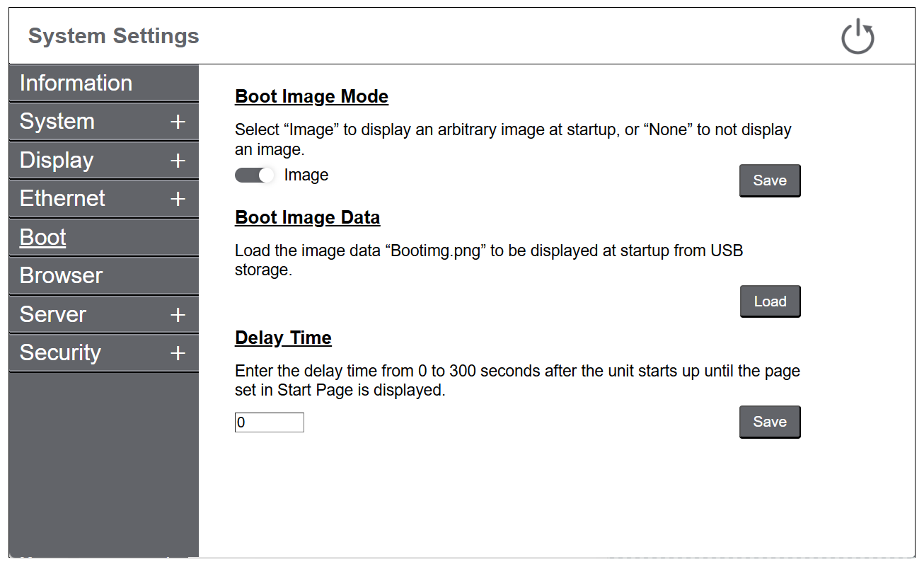
Task: Expand the Display section plus icon
Action: point(178,161)
